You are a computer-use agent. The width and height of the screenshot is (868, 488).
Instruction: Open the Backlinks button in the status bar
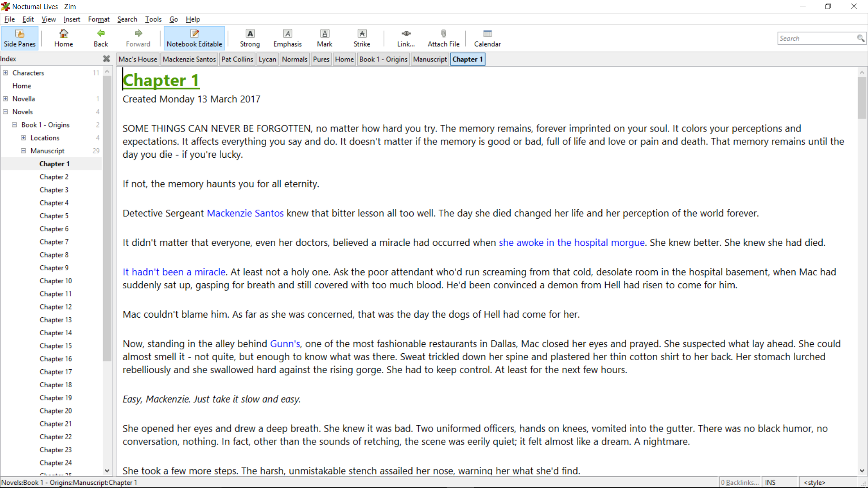point(740,483)
